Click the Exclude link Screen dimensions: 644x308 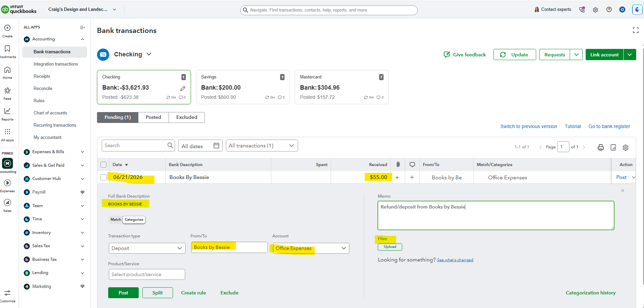[230, 293]
